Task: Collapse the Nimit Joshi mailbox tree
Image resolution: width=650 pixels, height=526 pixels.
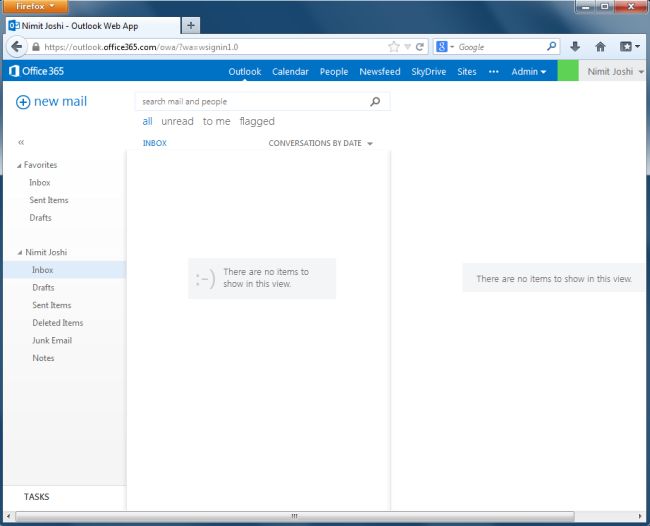Action: (19, 252)
